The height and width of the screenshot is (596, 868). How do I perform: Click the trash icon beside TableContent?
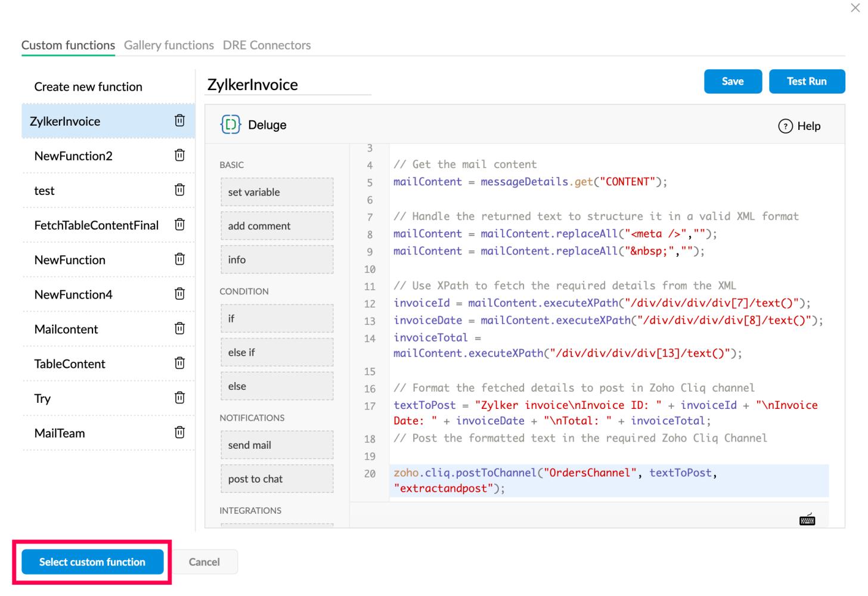pyautogui.click(x=179, y=363)
